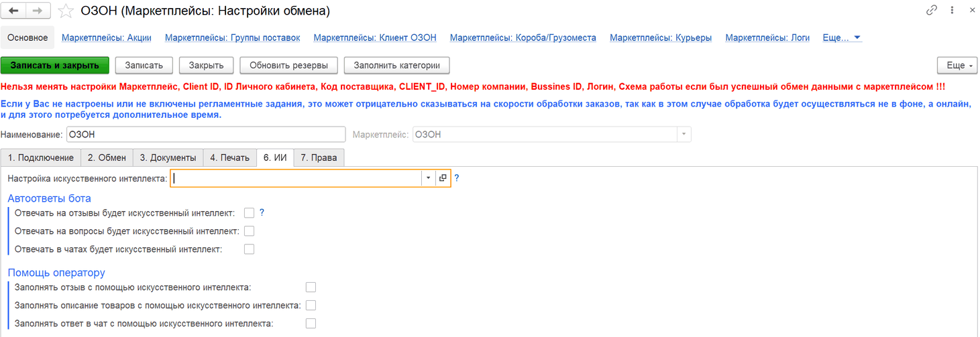Enable AI answering of questions
Screen dimensions: 980x337
click(x=249, y=231)
